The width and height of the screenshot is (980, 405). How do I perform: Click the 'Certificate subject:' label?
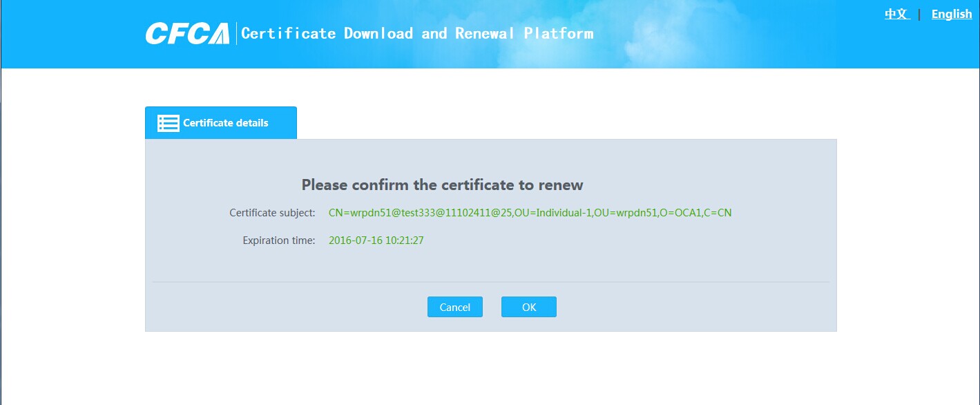click(272, 213)
